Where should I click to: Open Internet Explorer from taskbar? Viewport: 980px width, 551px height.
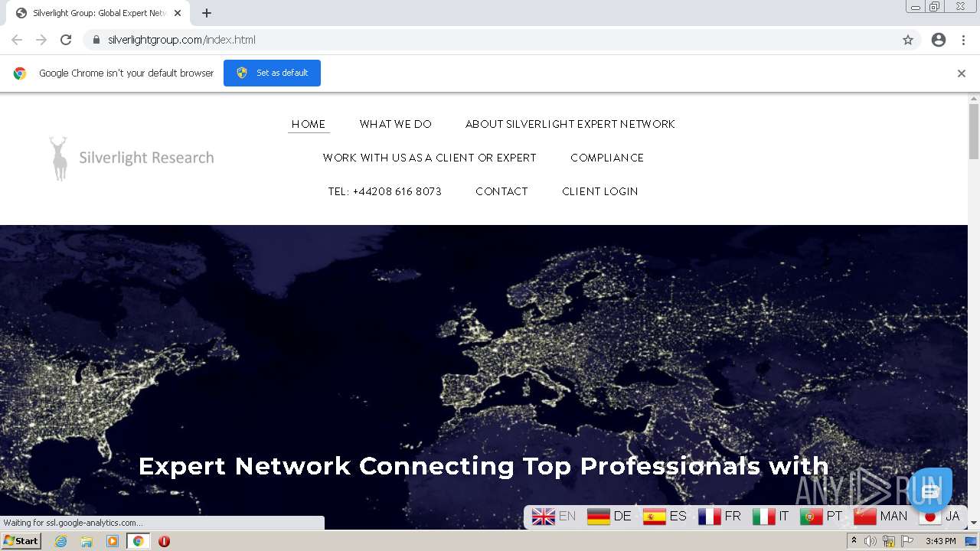[60, 541]
